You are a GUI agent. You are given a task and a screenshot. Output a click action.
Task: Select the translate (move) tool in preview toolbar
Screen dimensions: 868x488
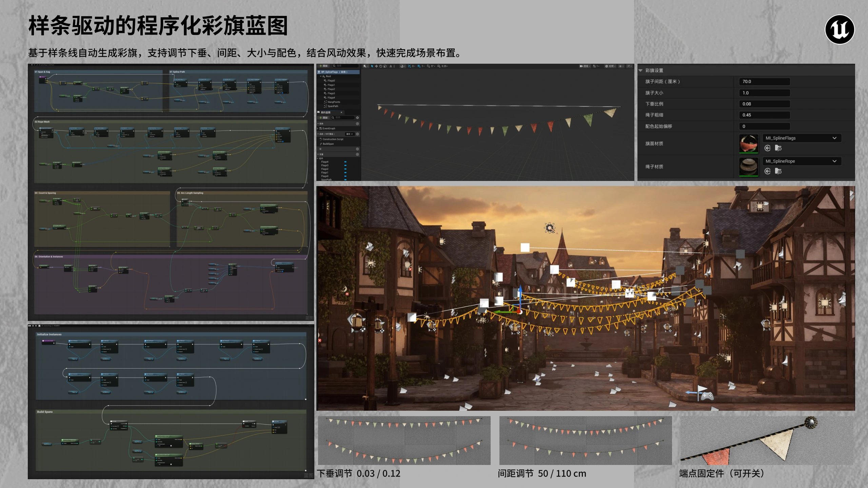(x=376, y=66)
